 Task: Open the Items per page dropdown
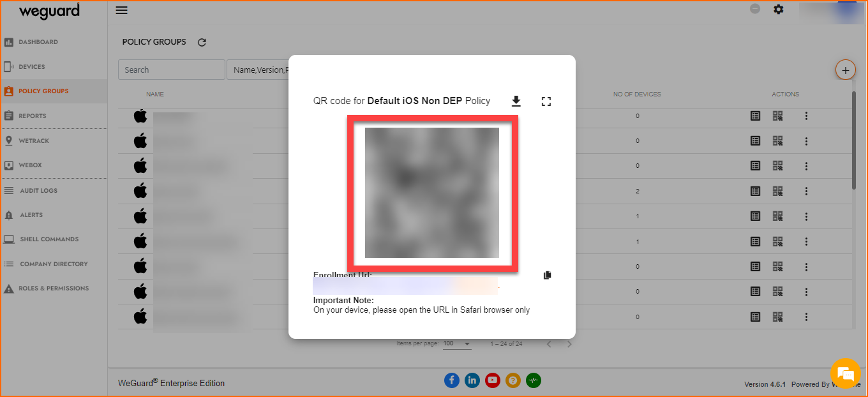[x=456, y=343]
